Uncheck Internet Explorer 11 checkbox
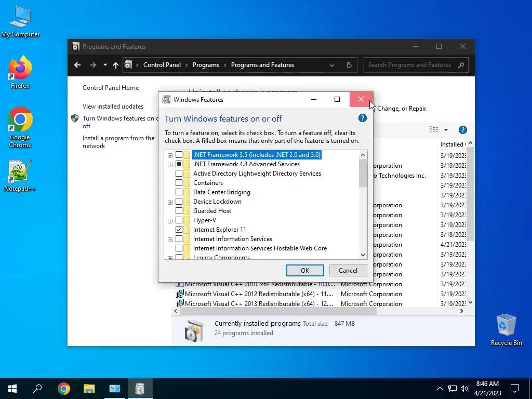This screenshot has height=399, width=532. (x=179, y=230)
